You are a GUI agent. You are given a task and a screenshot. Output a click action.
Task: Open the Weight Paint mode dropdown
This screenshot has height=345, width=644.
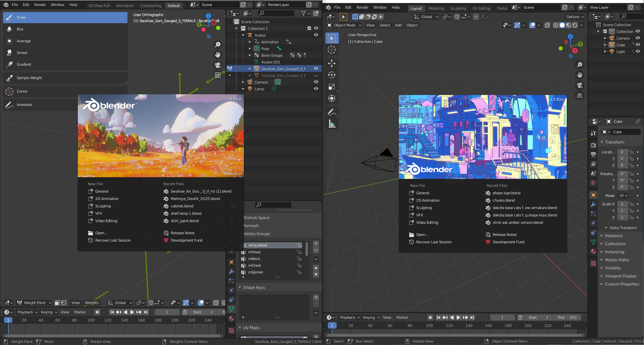(x=35, y=303)
